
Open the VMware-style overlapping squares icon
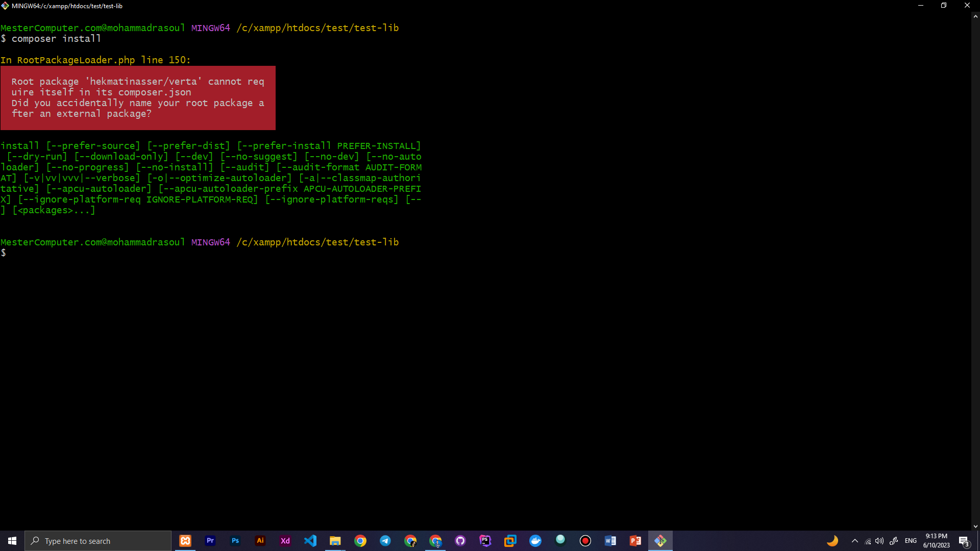[x=510, y=541]
